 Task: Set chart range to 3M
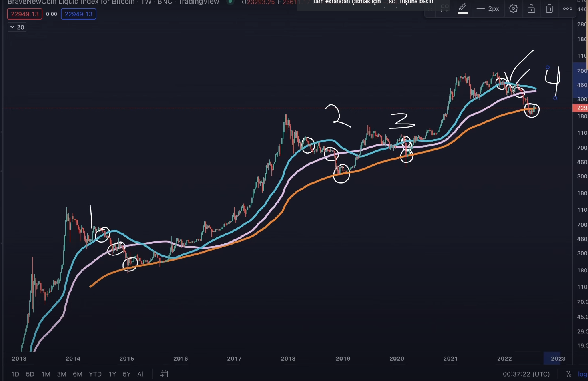(62, 374)
